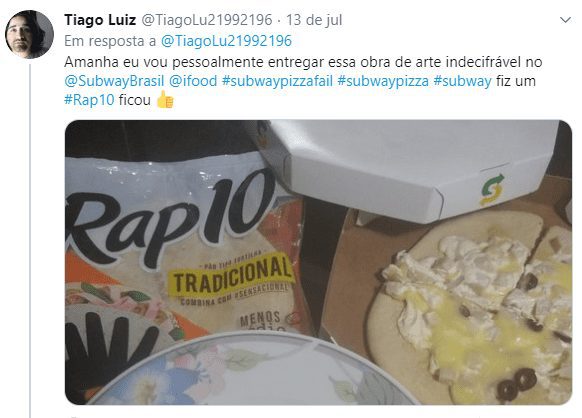Open the attached photo at the Rap10 logo
Image resolution: width=582 pixels, height=418 pixels.
(171, 219)
